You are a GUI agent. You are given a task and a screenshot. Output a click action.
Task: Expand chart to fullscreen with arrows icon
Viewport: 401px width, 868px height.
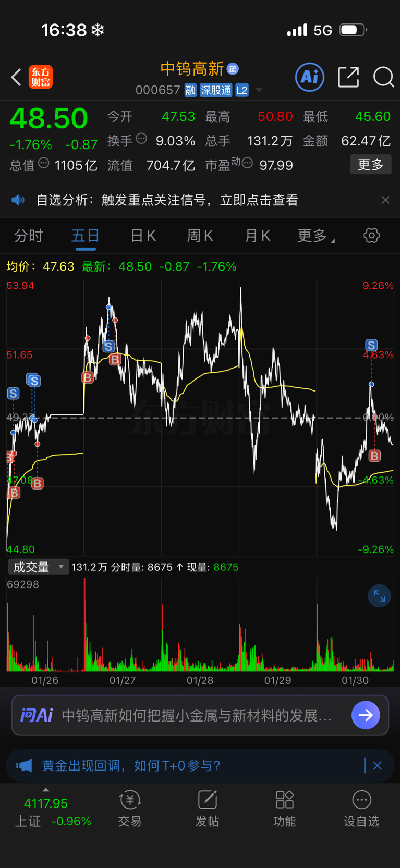pos(379,596)
